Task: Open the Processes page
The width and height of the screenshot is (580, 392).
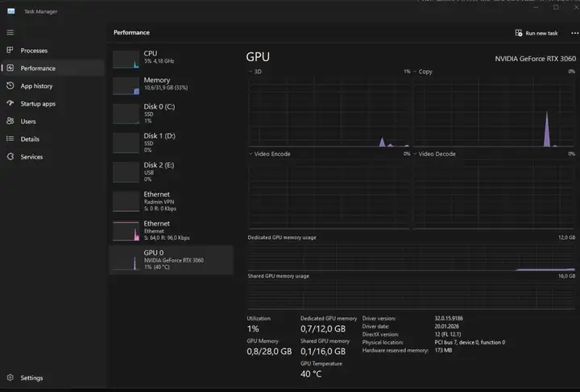Action: 52,50
